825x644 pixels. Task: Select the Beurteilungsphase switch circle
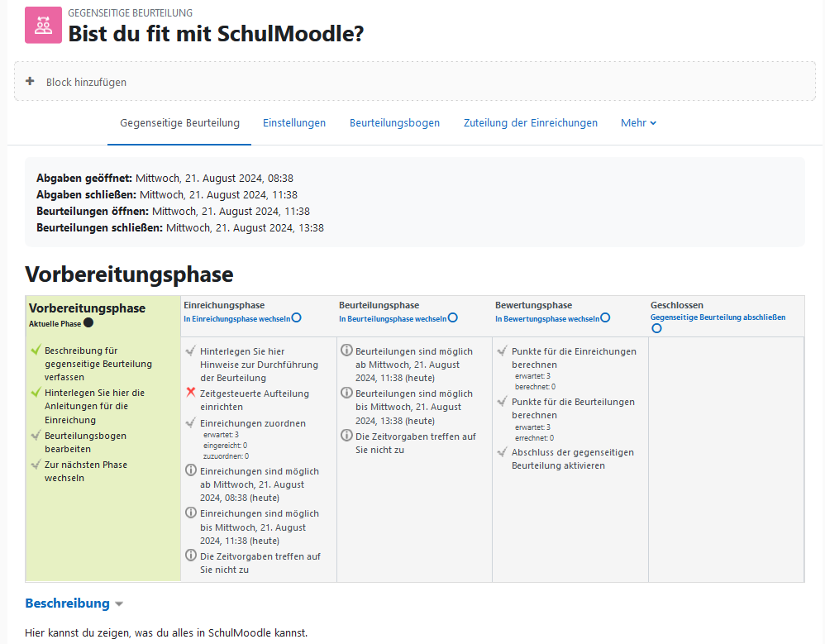point(452,318)
